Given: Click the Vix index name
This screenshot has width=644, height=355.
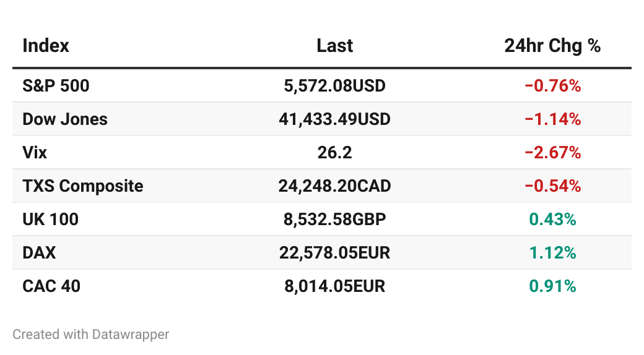Looking at the screenshot, I should (35, 153).
